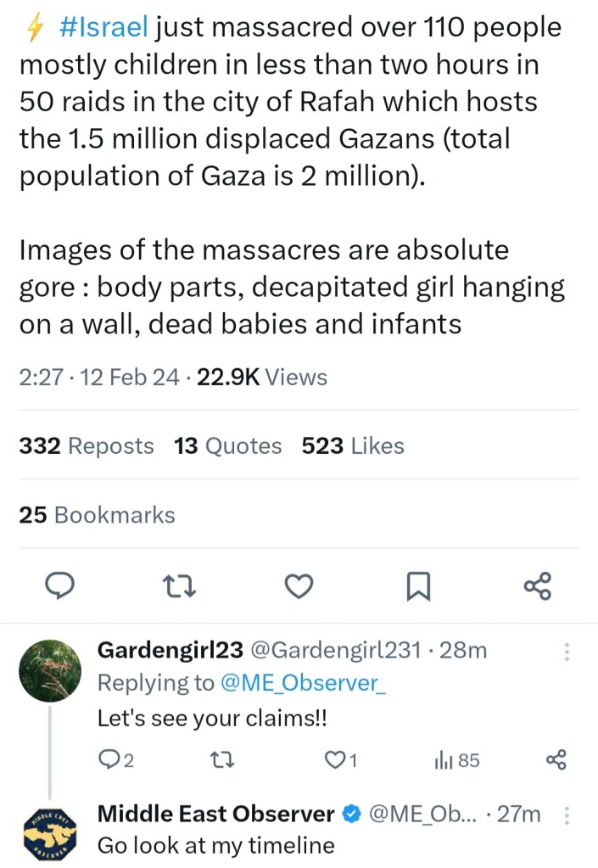Open the #Israel hashtag
This screenshot has width=598, height=868.
(105, 27)
